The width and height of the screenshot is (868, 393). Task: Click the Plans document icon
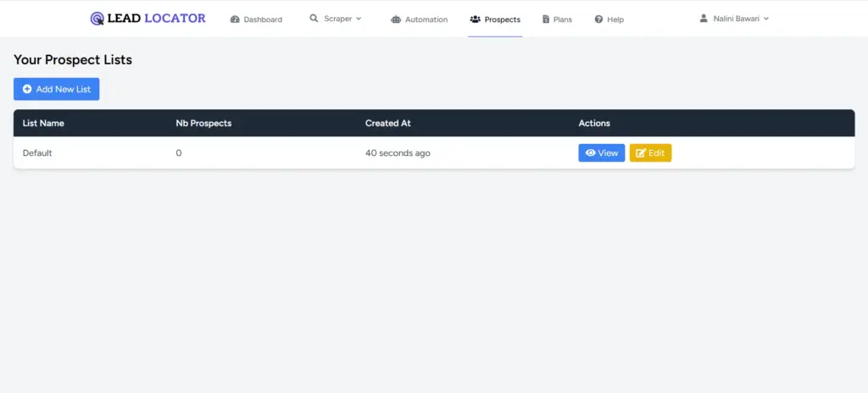pyautogui.click(x=546, y=19)
